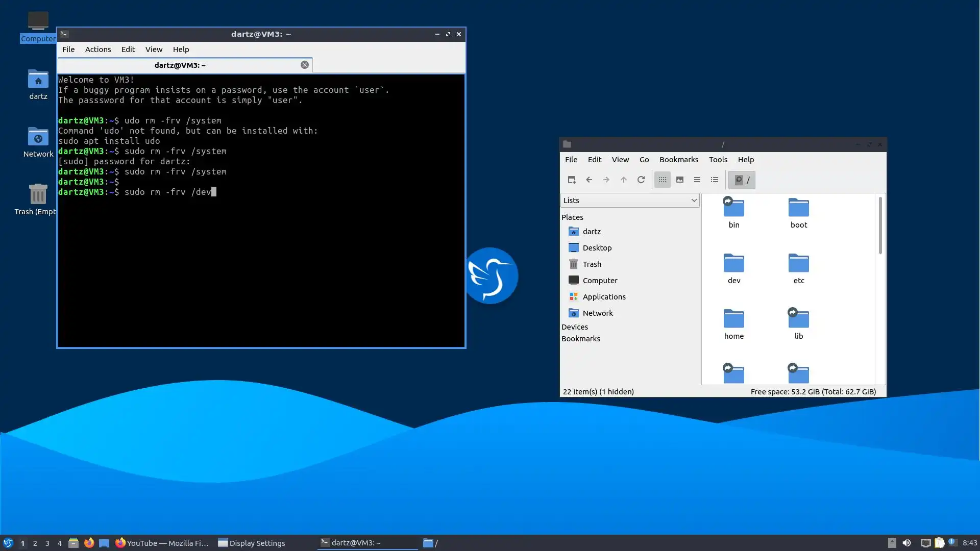
Task: Click the volume icon in system tray
Action: [x=906, y=543]
